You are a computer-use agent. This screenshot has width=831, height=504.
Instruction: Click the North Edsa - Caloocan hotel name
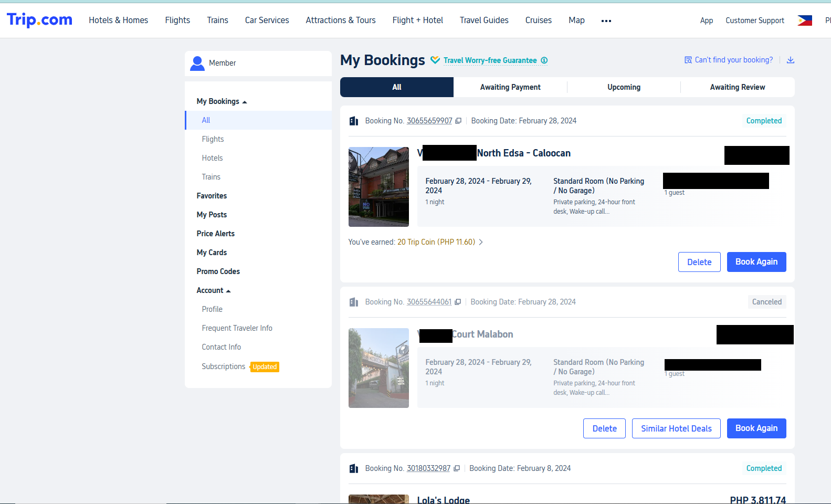pyautogui.click(x=494, y=153)
